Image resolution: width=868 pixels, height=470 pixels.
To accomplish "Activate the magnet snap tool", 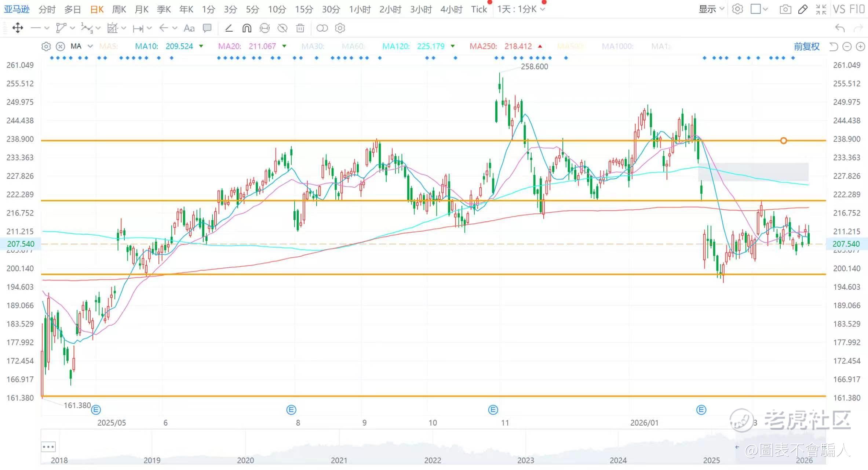I will pos(247,28).
